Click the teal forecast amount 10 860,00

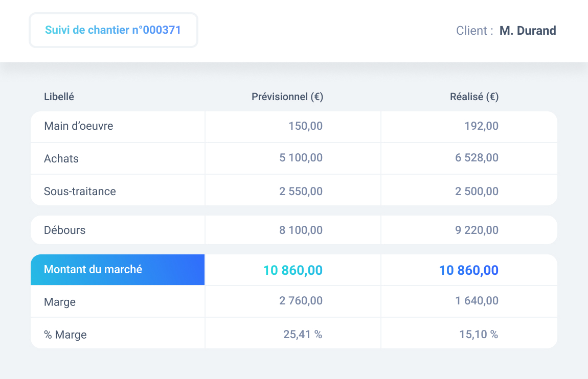292,270
